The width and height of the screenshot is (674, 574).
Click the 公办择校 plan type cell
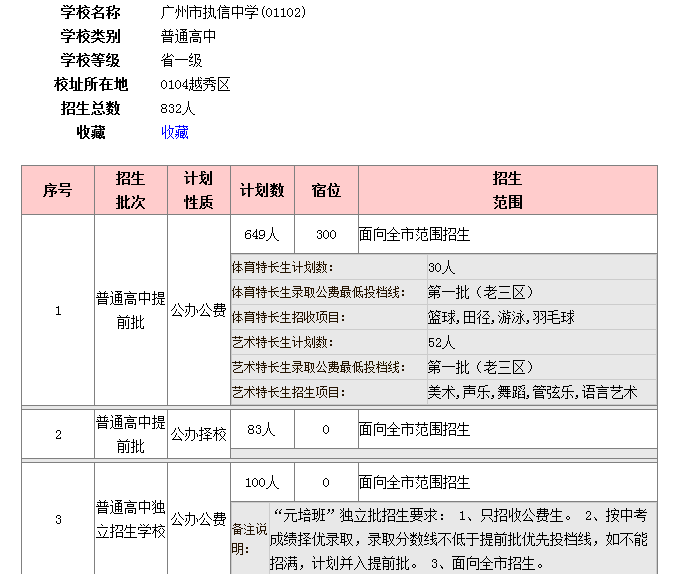point(199,434)
